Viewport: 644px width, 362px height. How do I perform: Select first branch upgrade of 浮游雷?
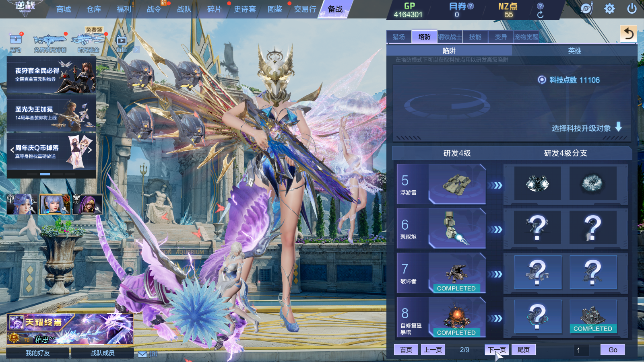538,183
